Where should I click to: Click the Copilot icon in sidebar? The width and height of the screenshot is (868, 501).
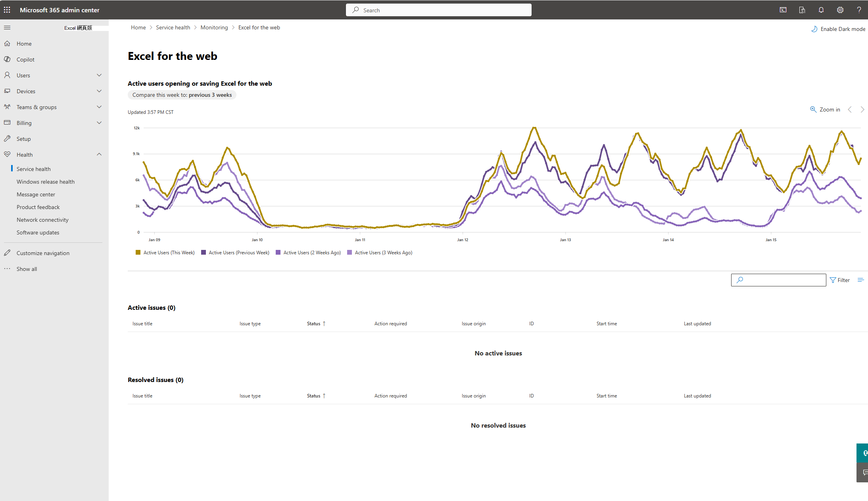[7, 59]
